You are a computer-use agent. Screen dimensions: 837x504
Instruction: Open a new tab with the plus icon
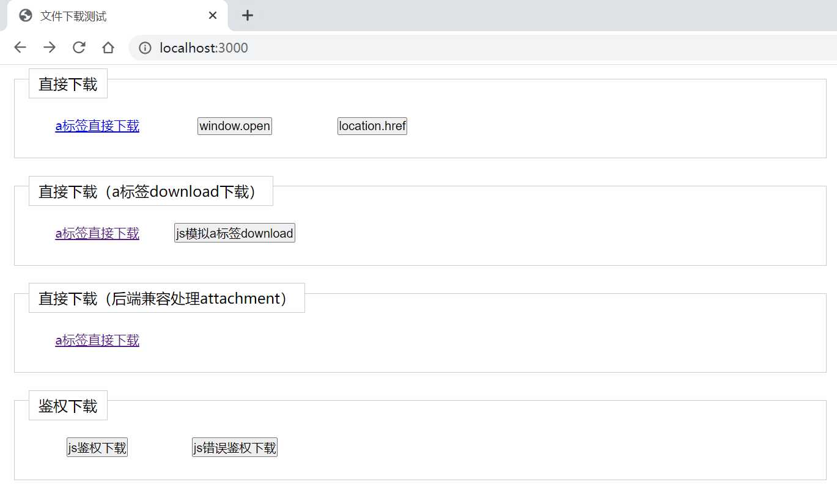point(247,15)
